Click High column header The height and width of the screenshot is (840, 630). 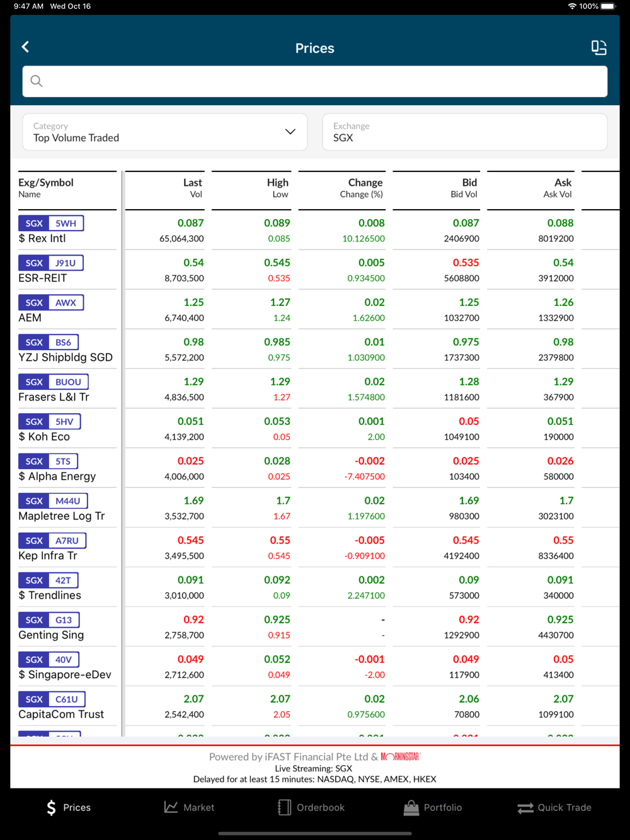point(278,183)
